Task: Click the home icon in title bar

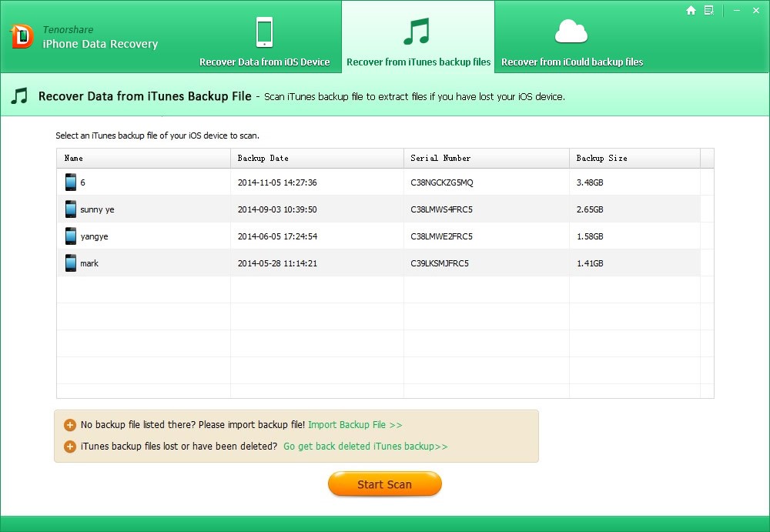Action: tap(691, 10)
